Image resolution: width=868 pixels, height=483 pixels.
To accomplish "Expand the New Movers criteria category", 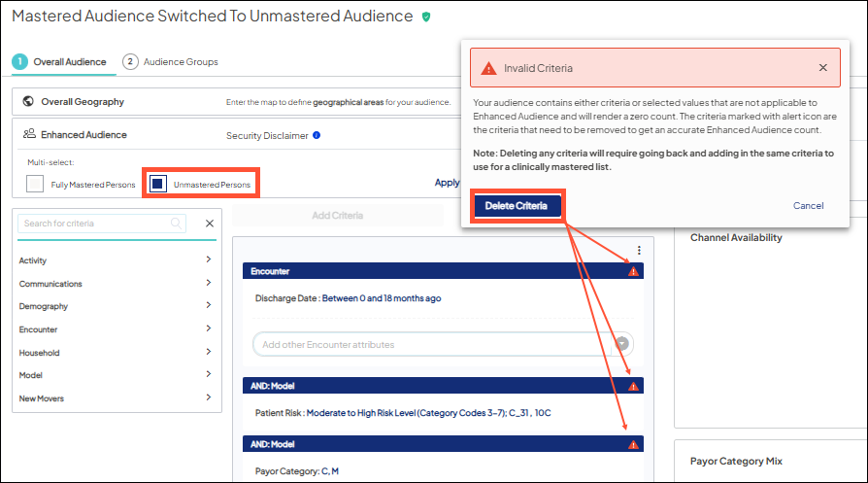I will click(x=208, y=398).
